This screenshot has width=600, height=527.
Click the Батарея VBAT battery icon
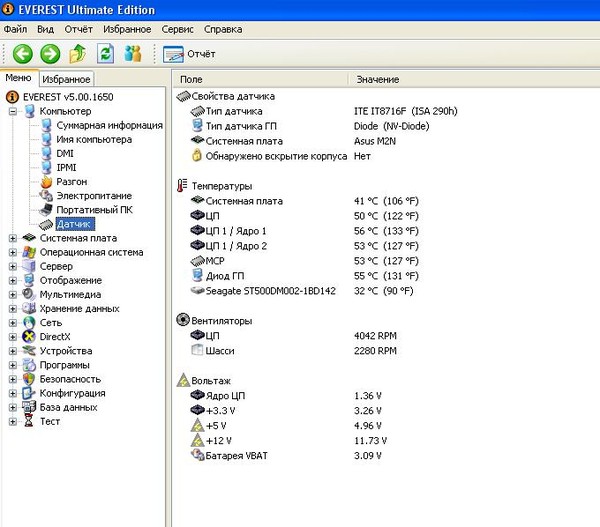click(197, 455)
